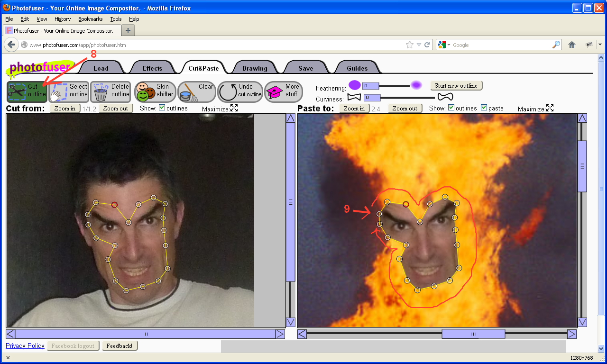This screenshot has width=607, height=364.
Task: Open the Tools menu
Action: (x=116, y=19)
